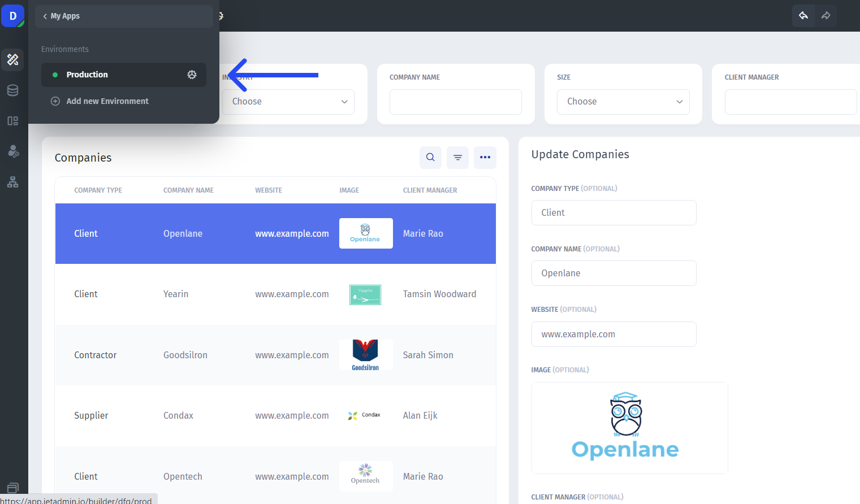Open the filter icon in Companies table
Screen dimensions: 860x504
point(457,158)
